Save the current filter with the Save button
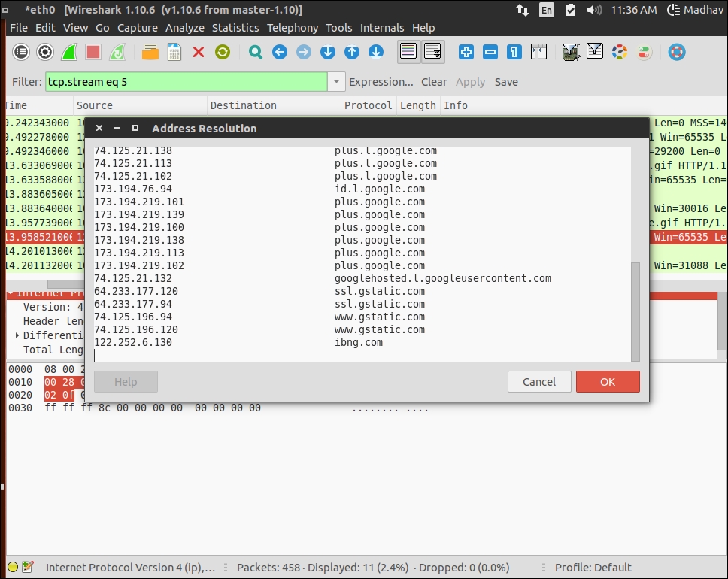This screenshot has width=728, height=579. [506, 82]
